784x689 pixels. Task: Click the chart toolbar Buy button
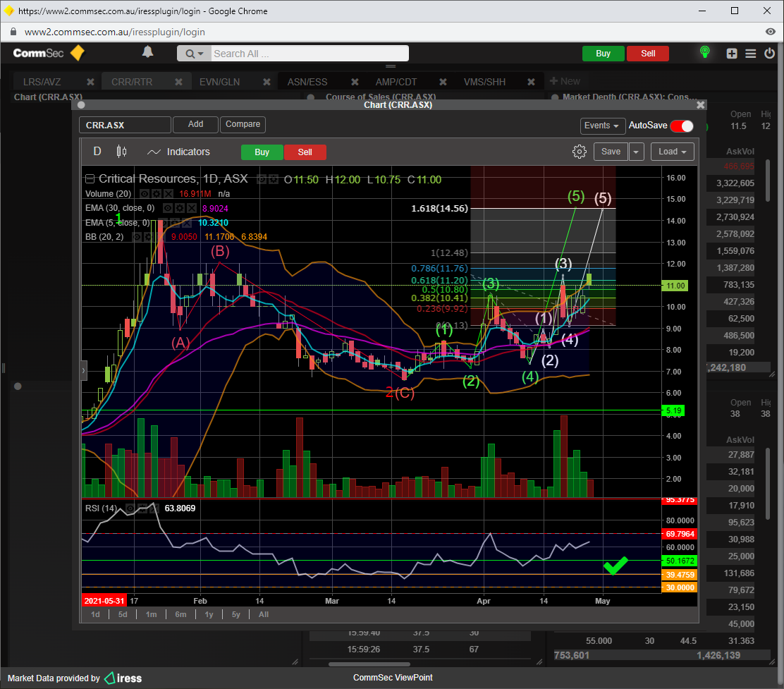[262, 152]
